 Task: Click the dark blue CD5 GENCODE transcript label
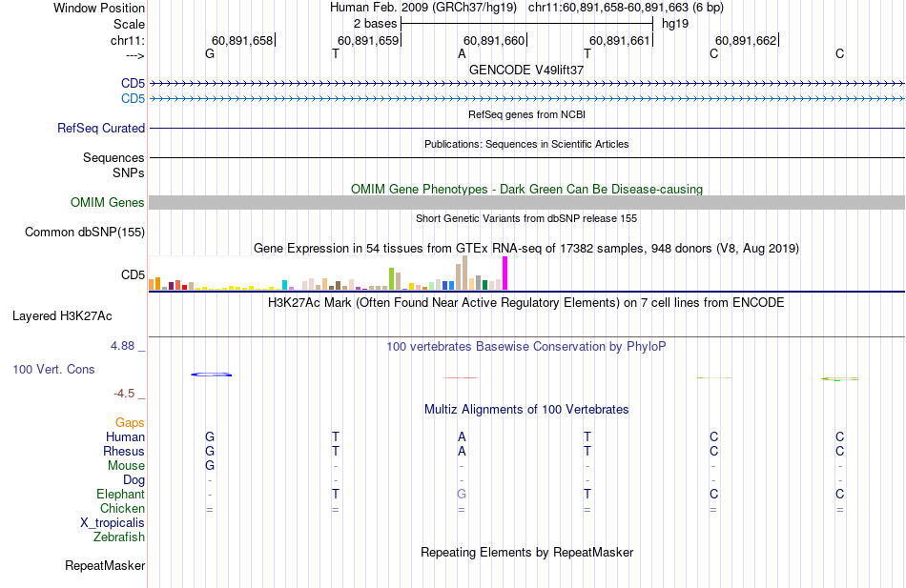(x=133, y=83)
